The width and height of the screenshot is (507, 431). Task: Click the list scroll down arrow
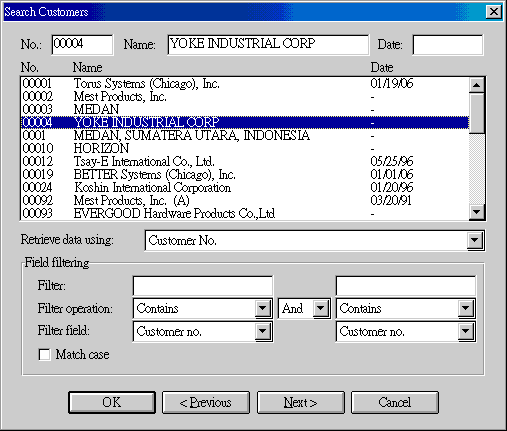476,212
